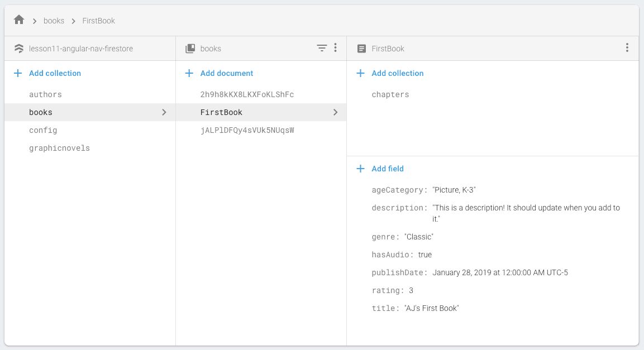Click the plus icon next to Add field

pyautogui.click(x=360, y=169)
